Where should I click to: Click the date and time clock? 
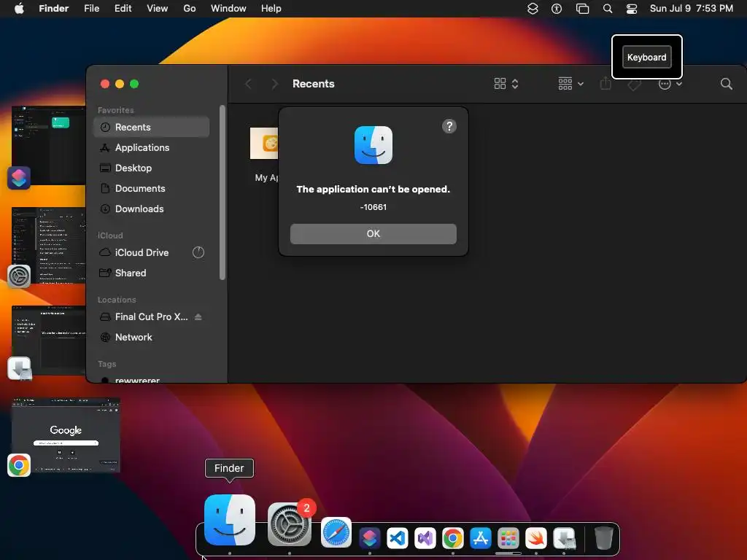pos(692,8)
